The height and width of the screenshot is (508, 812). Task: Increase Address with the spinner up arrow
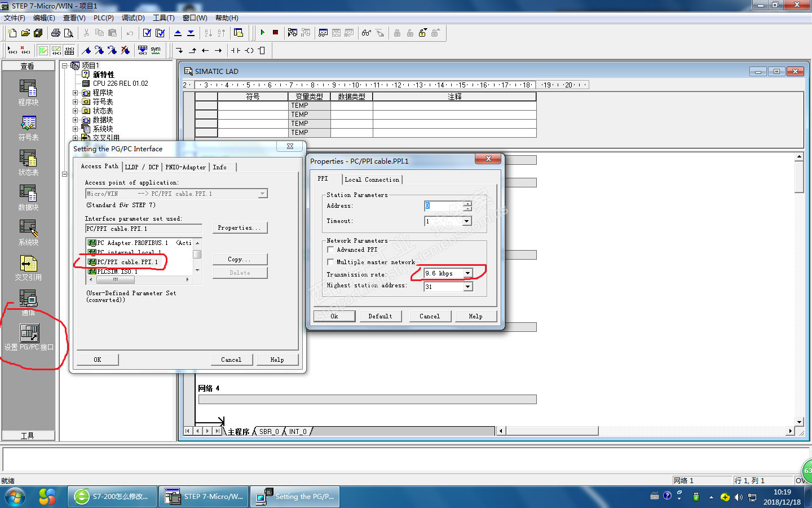[x=467, y=203]
